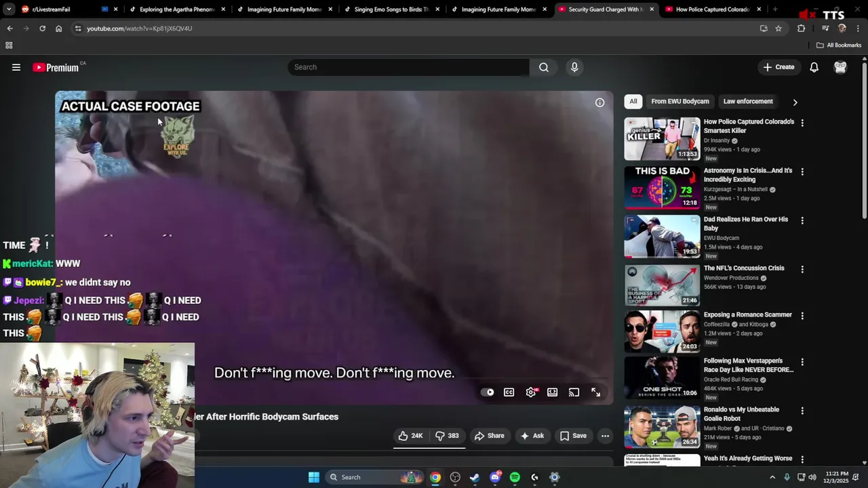
Task: Show more filter chips with the right arrow
Action: coord(795,102)
